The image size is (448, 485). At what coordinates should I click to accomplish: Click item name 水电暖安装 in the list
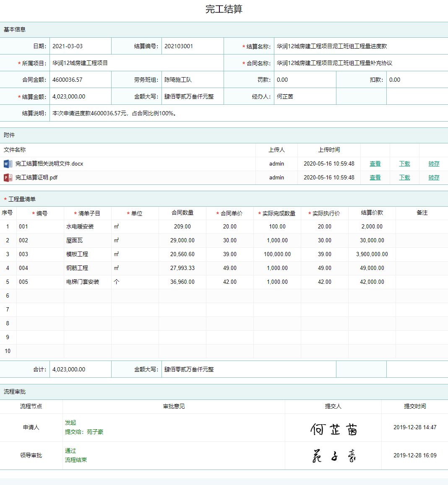[80, 226]
